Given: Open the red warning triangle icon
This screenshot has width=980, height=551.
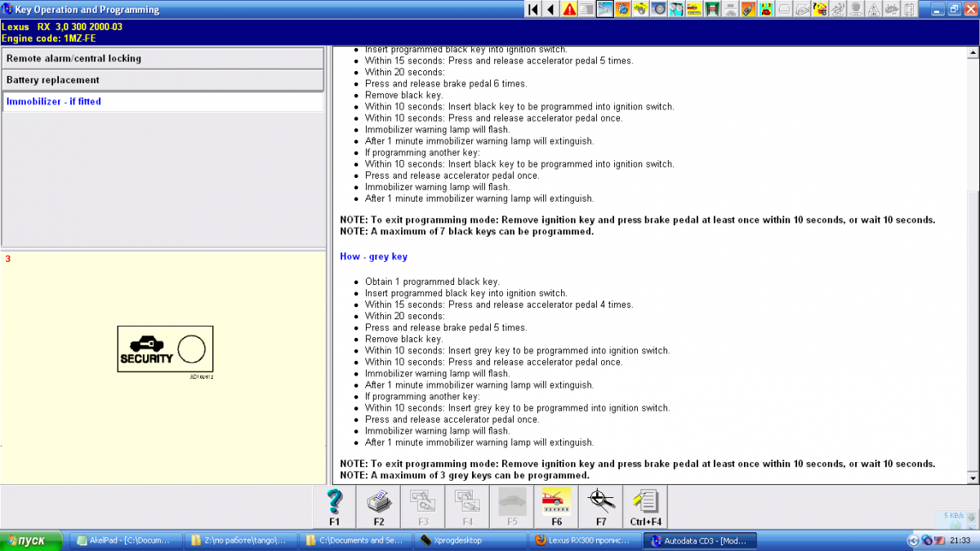Looking at the screenshot, I should [569, 9].
